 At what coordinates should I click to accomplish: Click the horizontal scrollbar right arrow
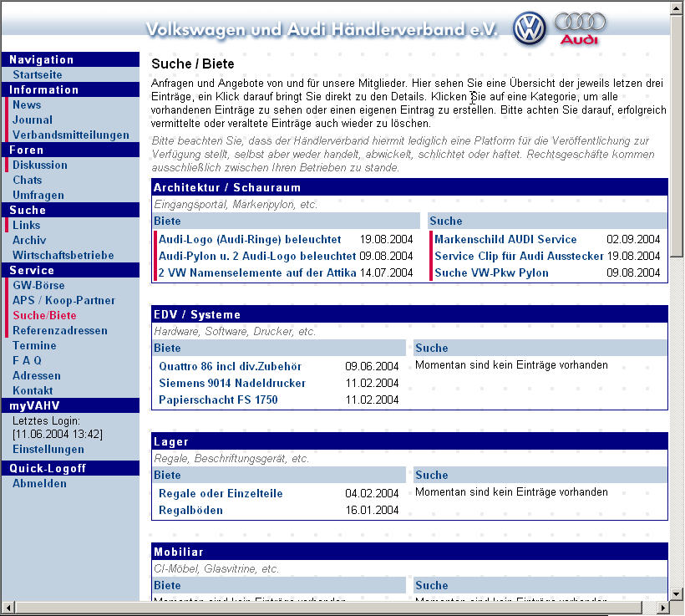click(x=663, y=608)
